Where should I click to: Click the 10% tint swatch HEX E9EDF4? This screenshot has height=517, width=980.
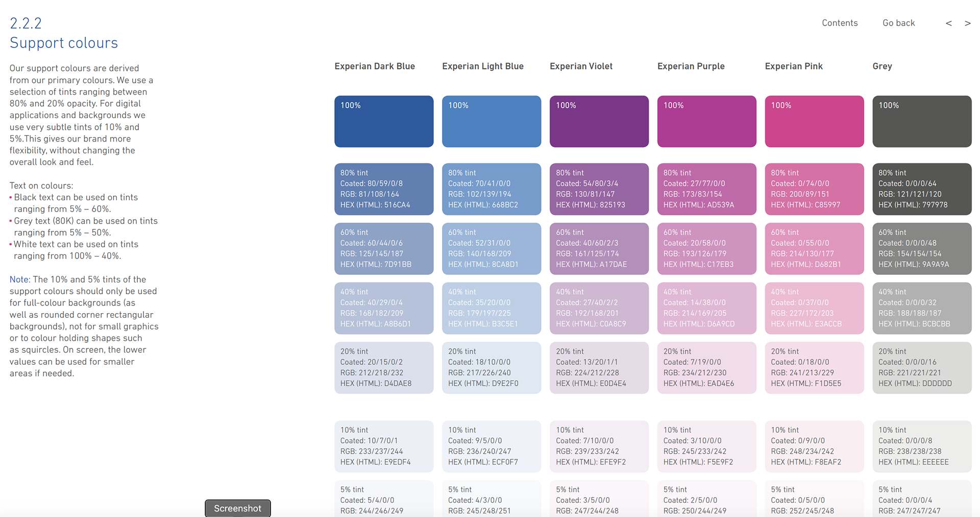[x=384, y=447]
